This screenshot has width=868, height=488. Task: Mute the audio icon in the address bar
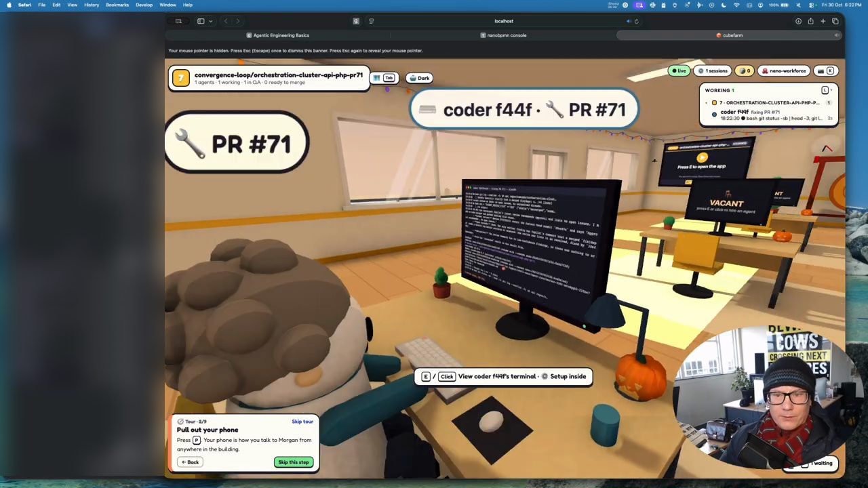[628, 21]
